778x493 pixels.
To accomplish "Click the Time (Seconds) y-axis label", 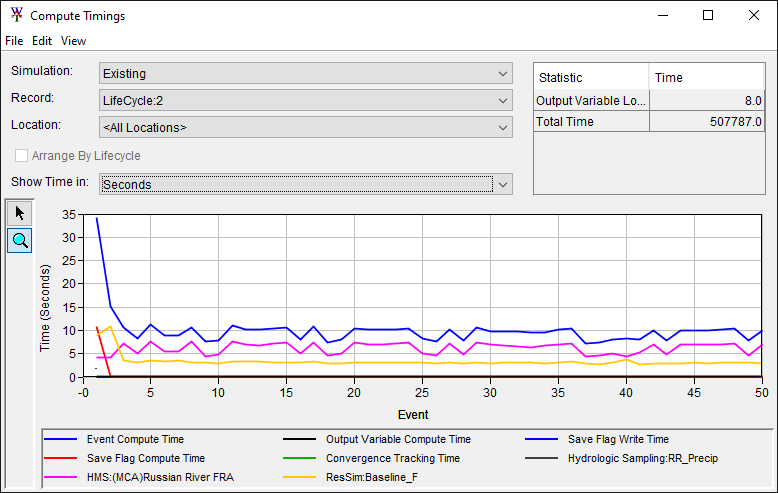I will point(45,308).
